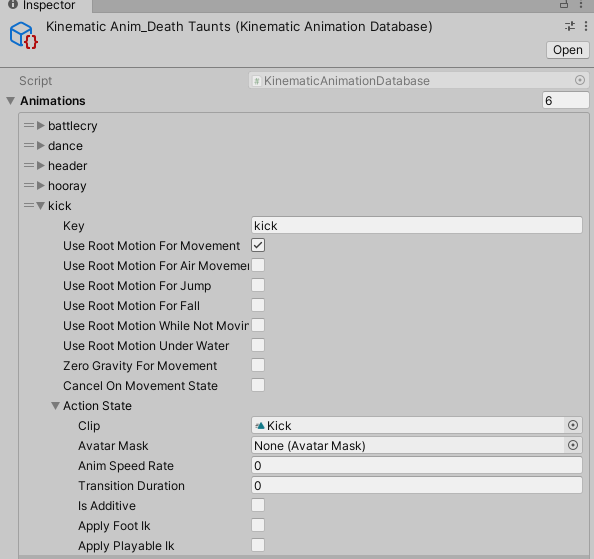This screenshot has width=594, height=559.
Task: Click the script file icon beside KinematicAnimationDatabase
Action: tap(257, 81)
